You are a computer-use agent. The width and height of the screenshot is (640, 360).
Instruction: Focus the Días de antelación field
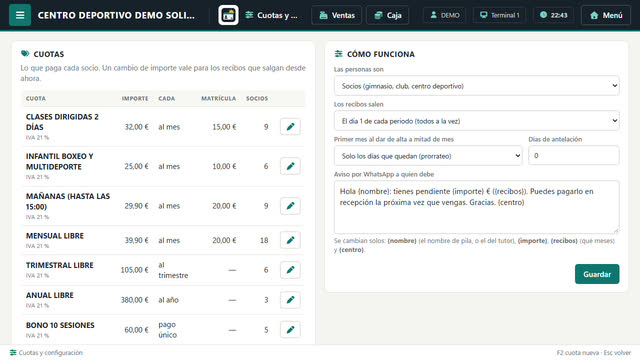tap(573, 156)
